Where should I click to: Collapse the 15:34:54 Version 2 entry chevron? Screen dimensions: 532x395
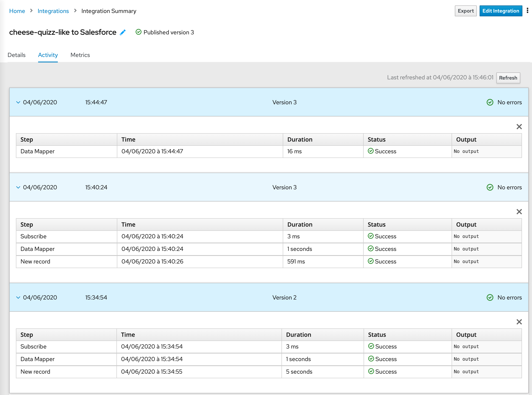point(18,297)
